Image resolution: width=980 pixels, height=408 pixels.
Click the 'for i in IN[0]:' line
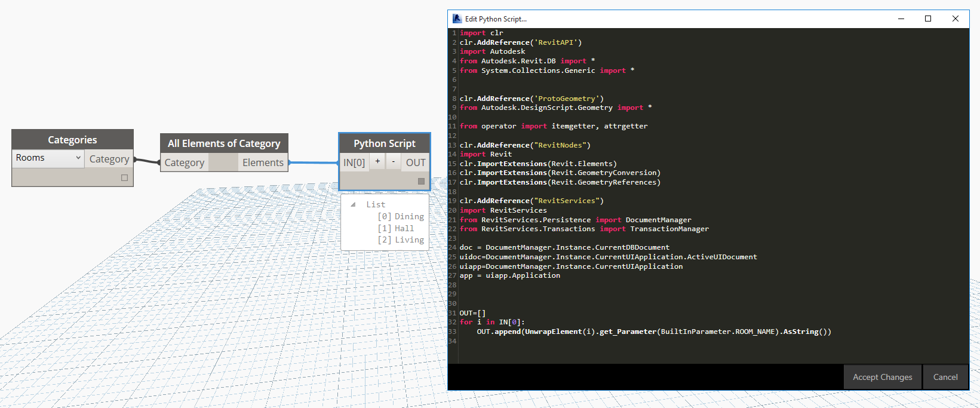[492, 322]
